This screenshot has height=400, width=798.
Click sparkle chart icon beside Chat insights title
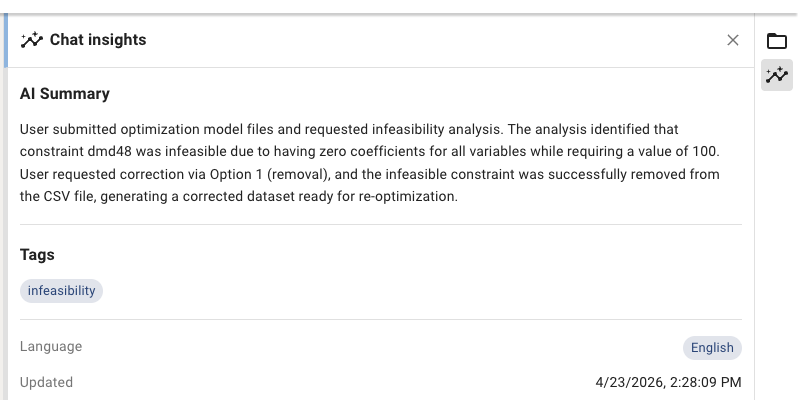[x=32, y=40]
